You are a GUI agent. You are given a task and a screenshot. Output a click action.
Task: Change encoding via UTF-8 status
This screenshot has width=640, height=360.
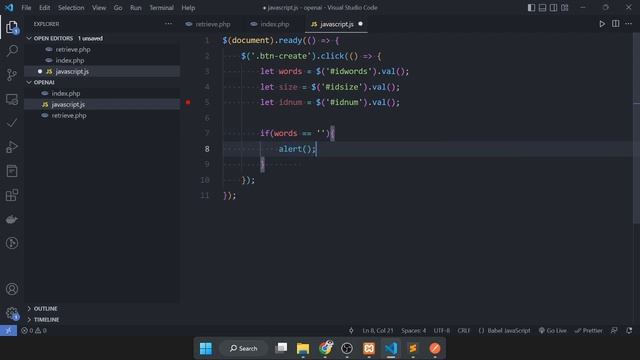(442, 331)
